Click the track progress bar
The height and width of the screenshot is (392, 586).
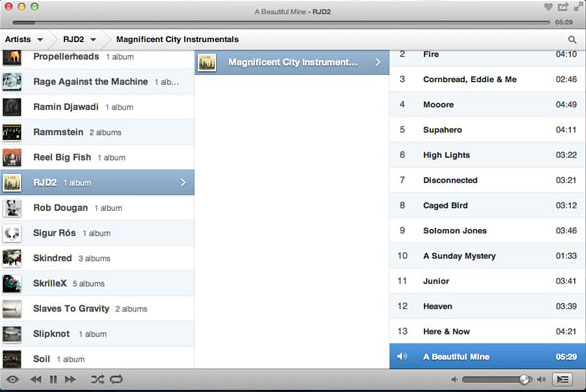click(281, 22)
